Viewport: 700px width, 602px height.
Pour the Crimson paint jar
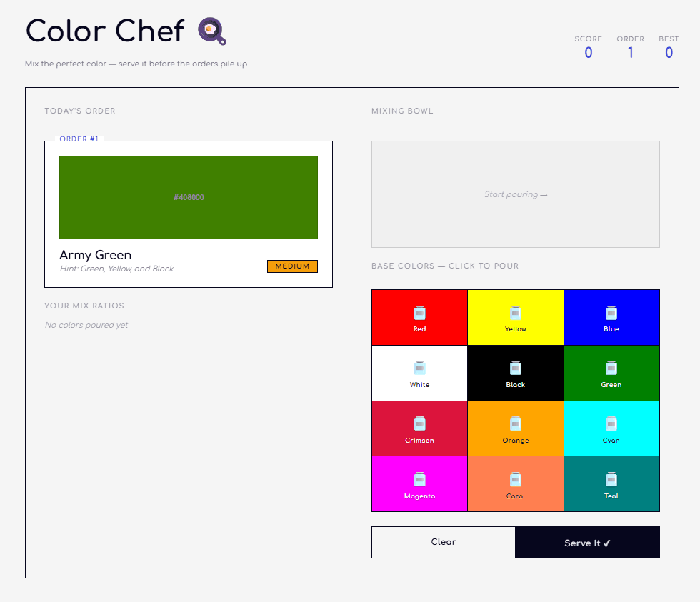point(419,428)
